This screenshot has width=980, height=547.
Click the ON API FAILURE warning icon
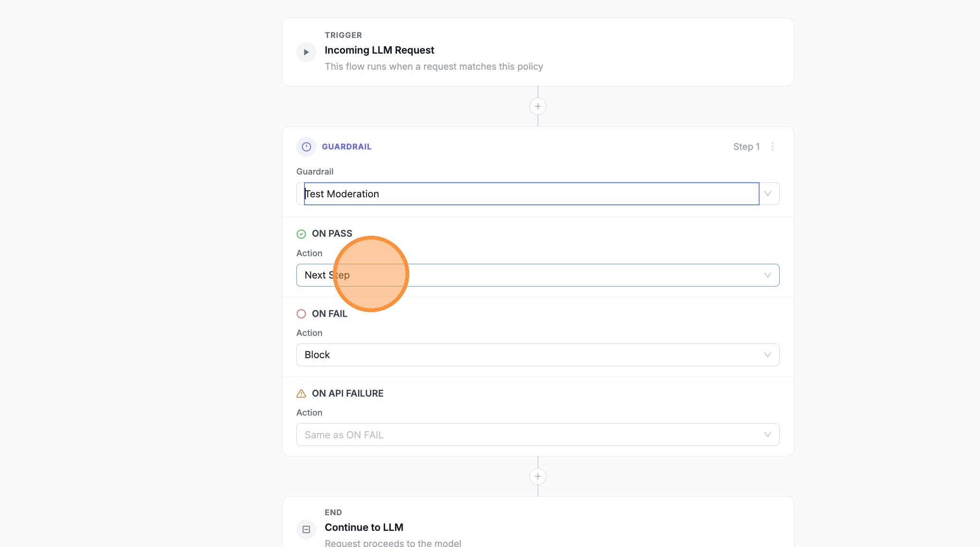[x=301, y=393]
